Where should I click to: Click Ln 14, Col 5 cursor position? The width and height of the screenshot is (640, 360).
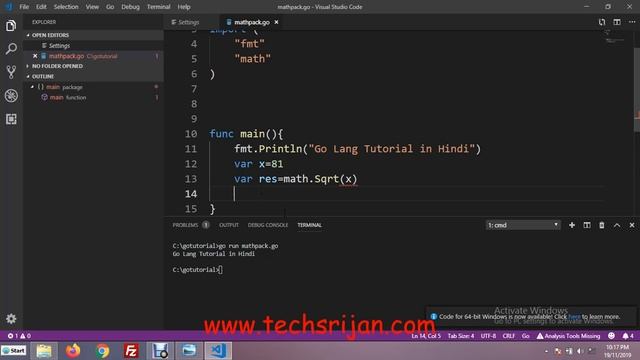coord(426,336)
